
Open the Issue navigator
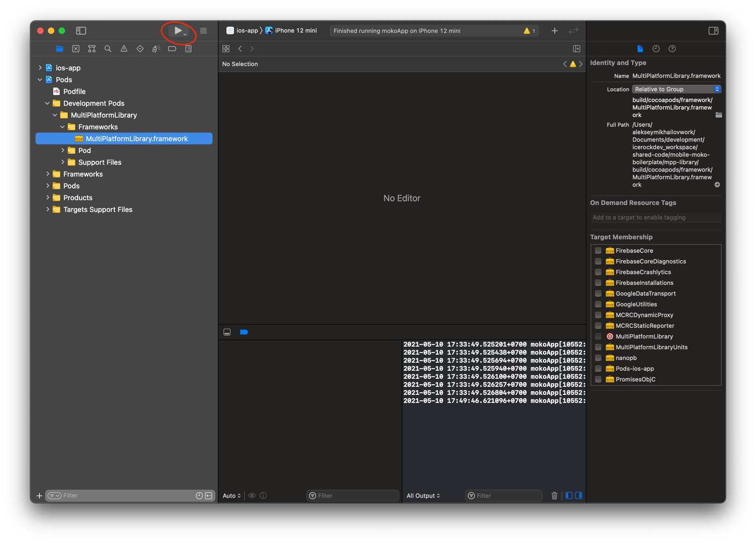124,49
